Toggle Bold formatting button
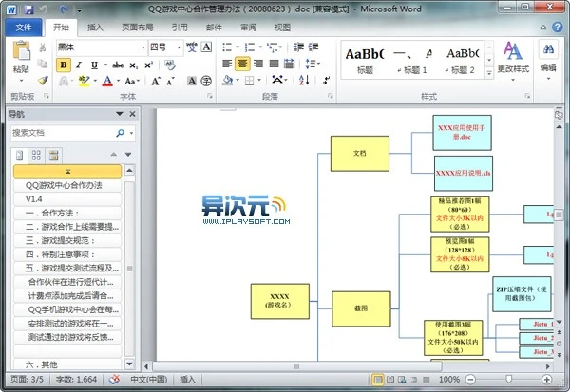Viewport: 570px width, 392px height. tap(64, 65)
